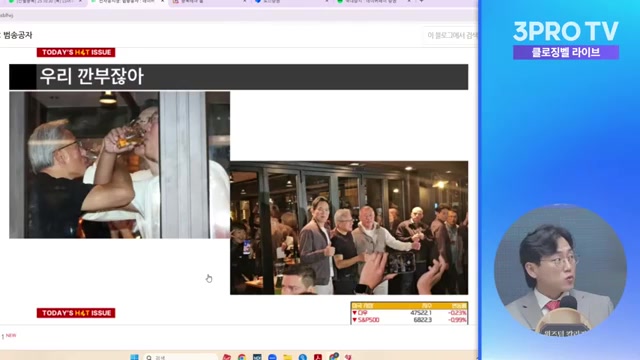Open blue circle app left of Acrobat
This screenshot has height=360, width=640.
[x=302, y=357]
